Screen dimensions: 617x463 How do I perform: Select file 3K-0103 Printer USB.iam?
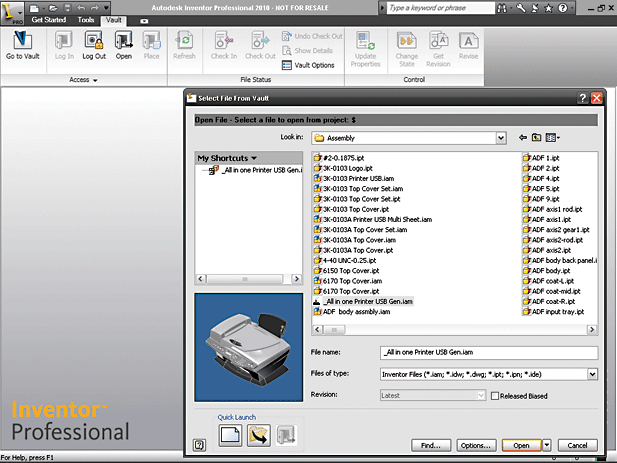pyautogui.click(x=354, y=179)
